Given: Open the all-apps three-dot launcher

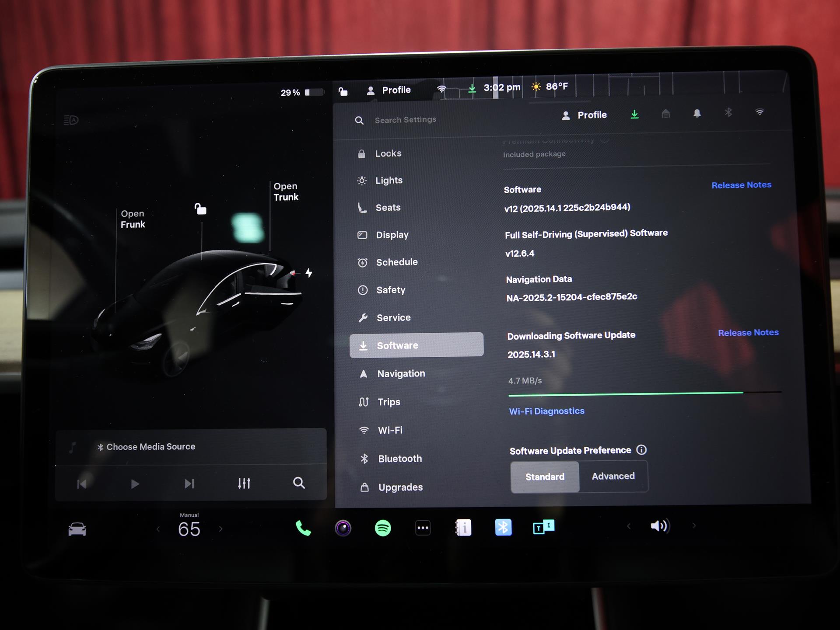Looking at the screenshot, I should point(423,528).
